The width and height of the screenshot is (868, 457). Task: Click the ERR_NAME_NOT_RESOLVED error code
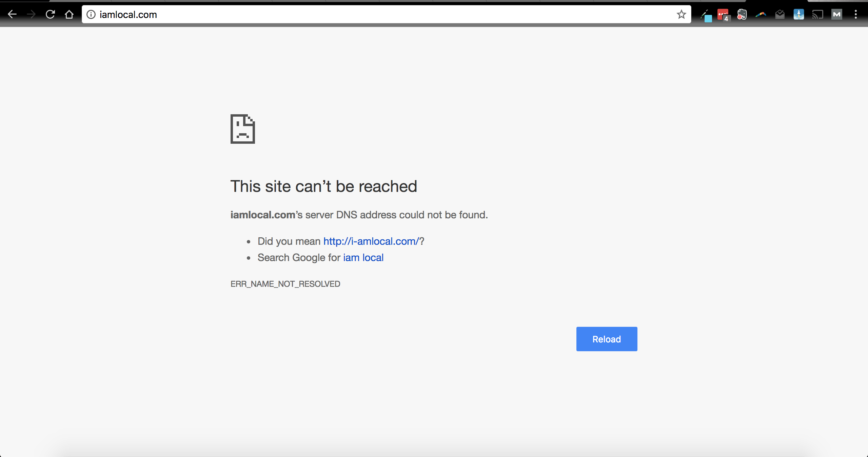(285, 284)
